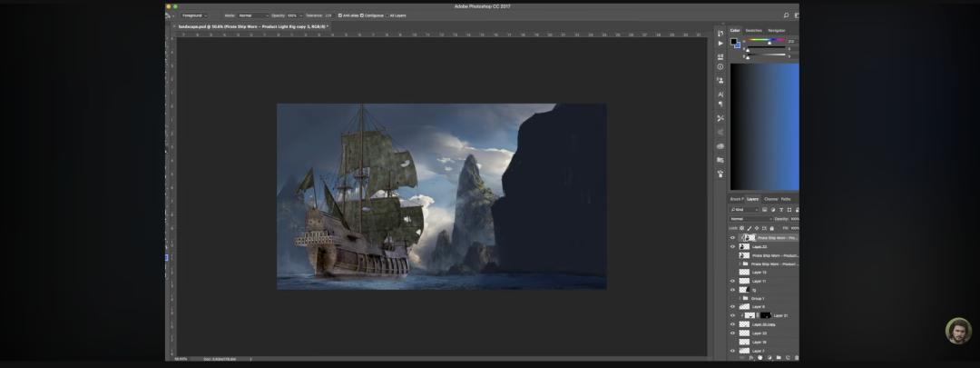Click the lock all icon in Layers panel
The width and height of the screenshot is (980, 368).
pos(773,228)
